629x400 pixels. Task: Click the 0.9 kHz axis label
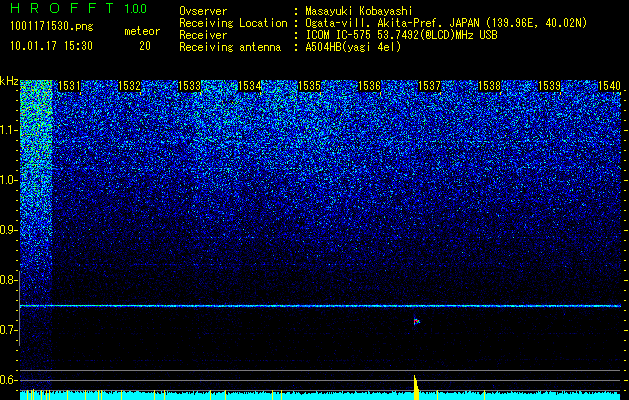pos(8,230)
